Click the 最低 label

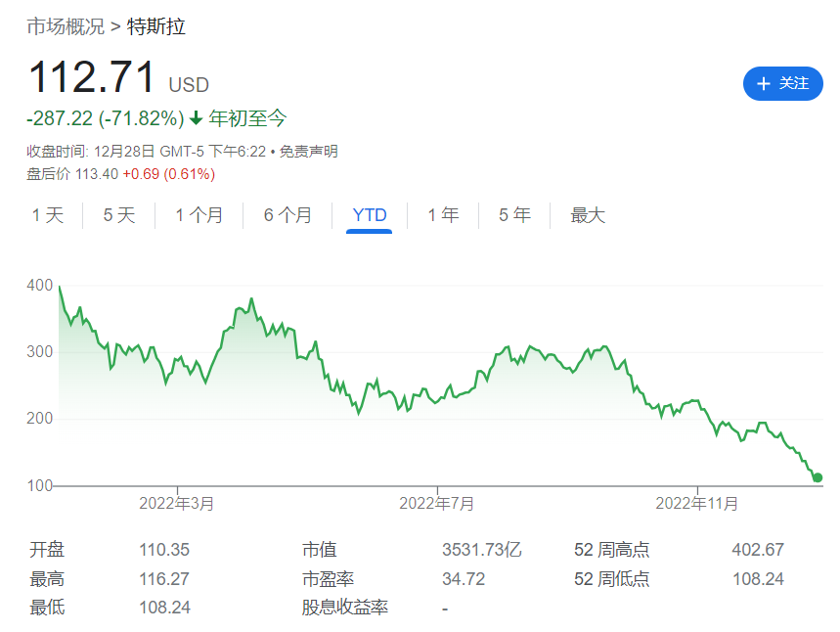click(47, 608)
